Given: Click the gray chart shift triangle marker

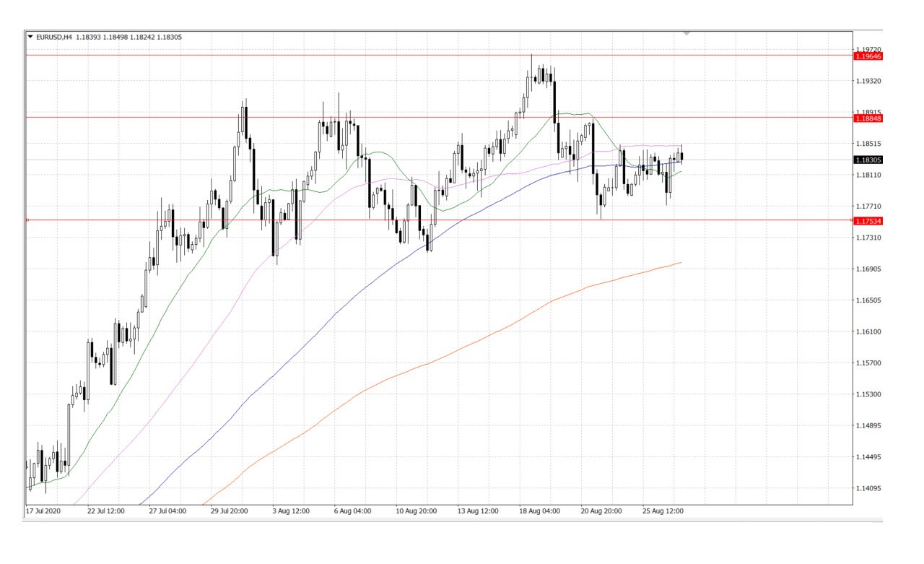Looking at the screenshot, I should 687,33.
